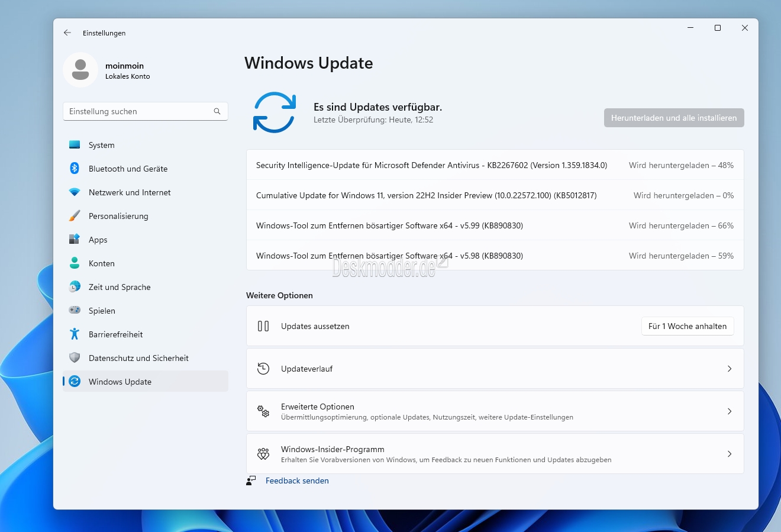The height and width of the screenshot is (532, 781).
Task: Open Erweiterte Optionen entry
Action: tap(495, 411)
